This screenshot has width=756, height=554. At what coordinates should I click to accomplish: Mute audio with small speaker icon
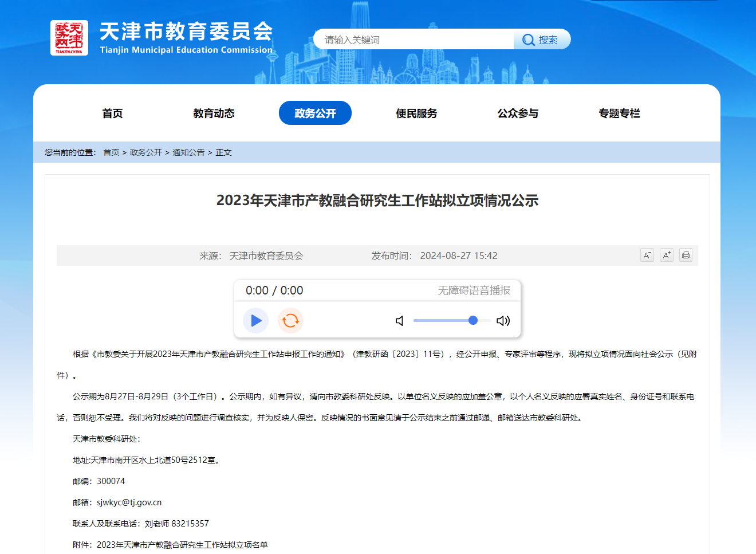pyautogui.click(x=400, y=321)
